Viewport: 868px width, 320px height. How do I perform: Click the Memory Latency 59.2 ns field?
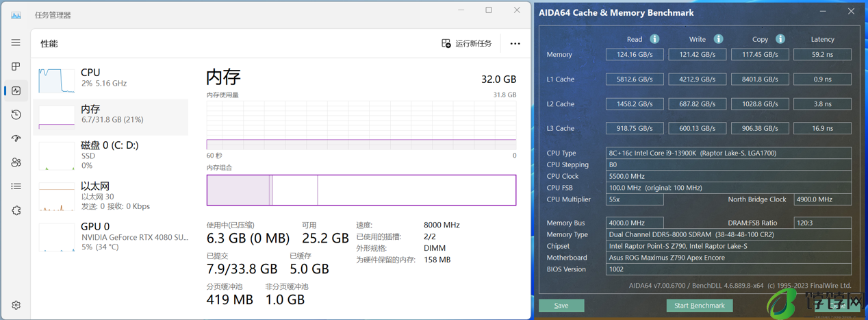(x=822, y=54)
